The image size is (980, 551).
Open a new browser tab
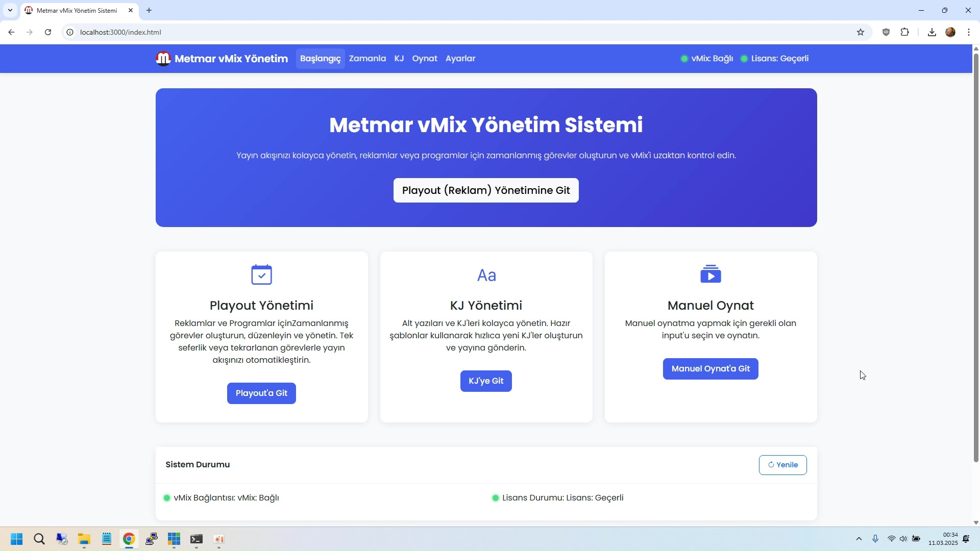pyautogui.click(x=149, y=10)
